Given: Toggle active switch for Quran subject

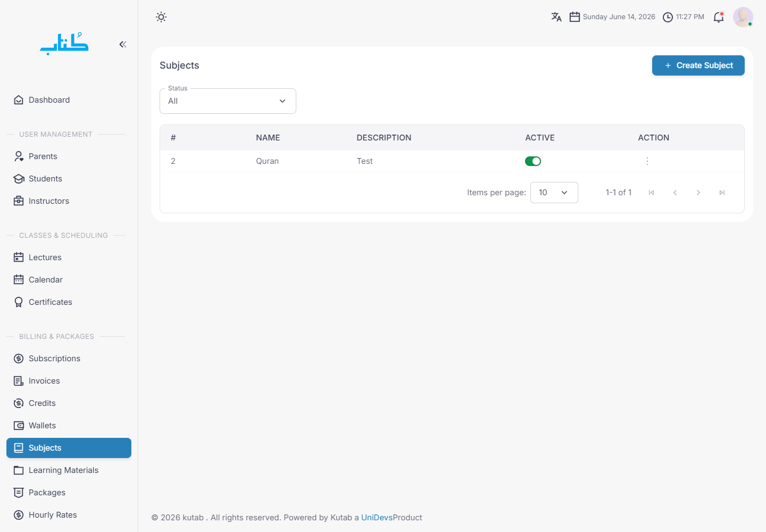Looking at the screenshot, I should 533,161.
